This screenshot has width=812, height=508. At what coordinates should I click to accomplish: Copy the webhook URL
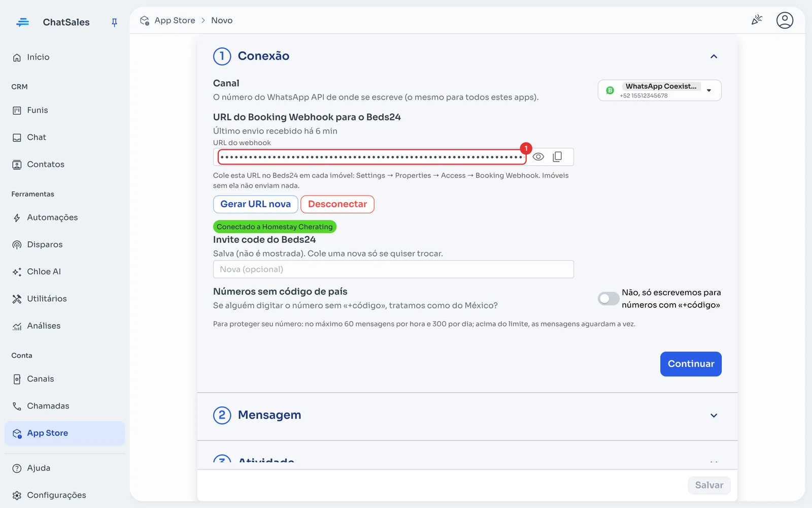[x=557, y=157]
